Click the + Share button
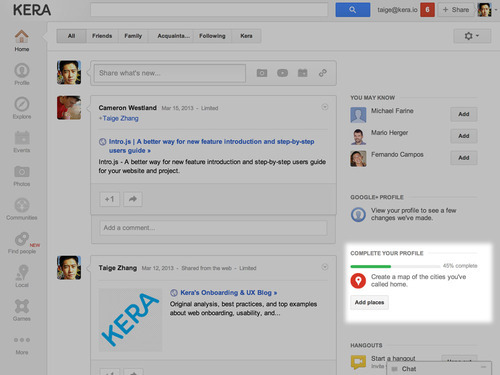This screenshot has height=375, width=500. 456,10
